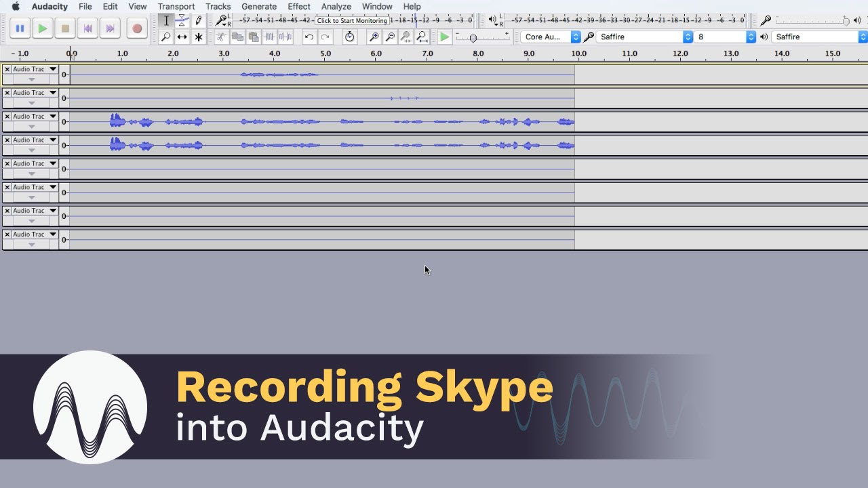Viewport: 868px width, 488px height.
Task: Click the Silence Audio toolbar icon
Action: (x=285, y=36)
